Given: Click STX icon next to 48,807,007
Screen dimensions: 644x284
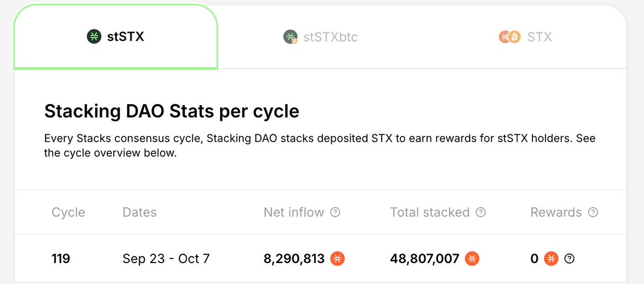Looking at the screenshot, I should [472, 259].
